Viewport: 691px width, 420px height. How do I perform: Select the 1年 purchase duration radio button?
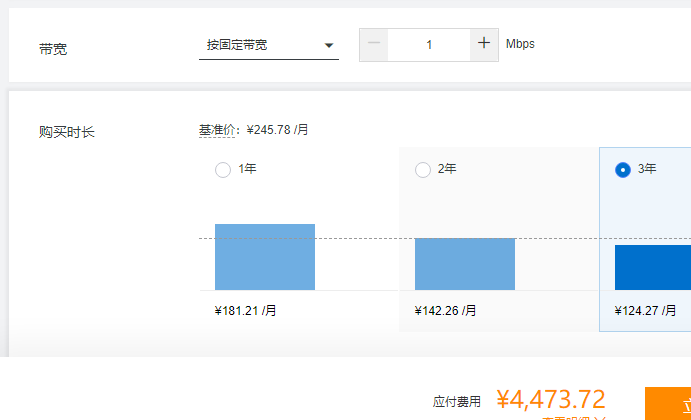223,170
